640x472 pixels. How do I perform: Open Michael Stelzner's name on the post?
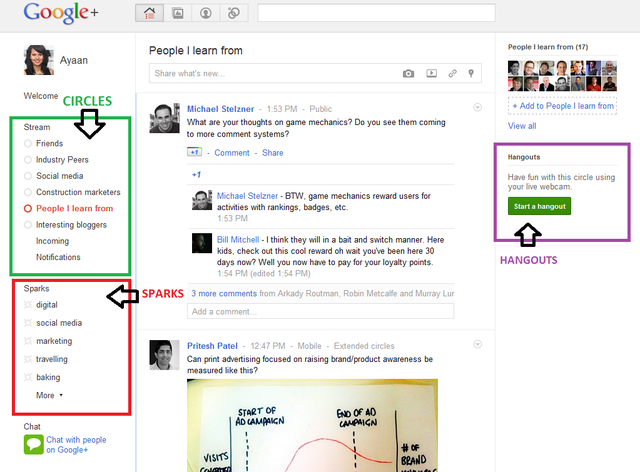coord(220,109)
